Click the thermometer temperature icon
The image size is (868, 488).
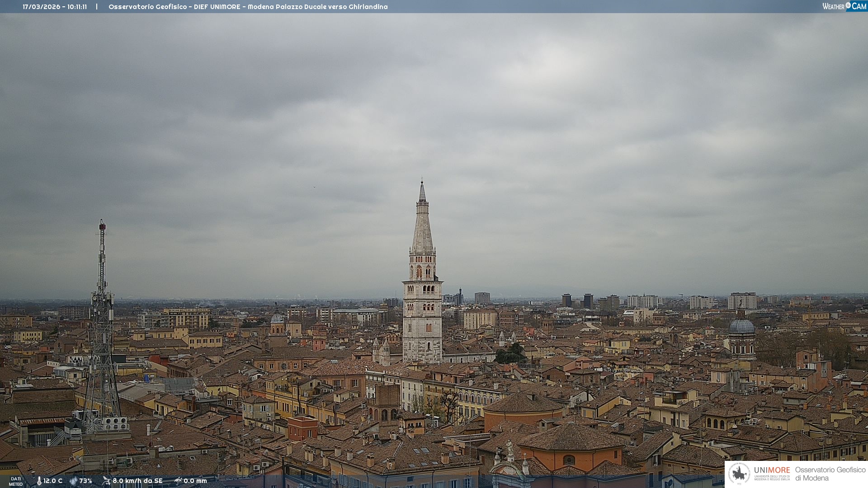[x=39, y=481]
